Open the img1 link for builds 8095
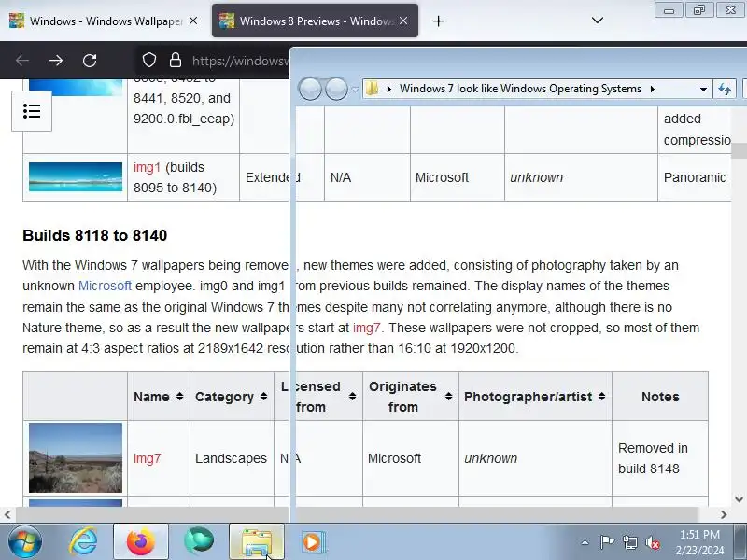Image resolution: width=747 pixels, height=560 pixels. tap(147, 167)
